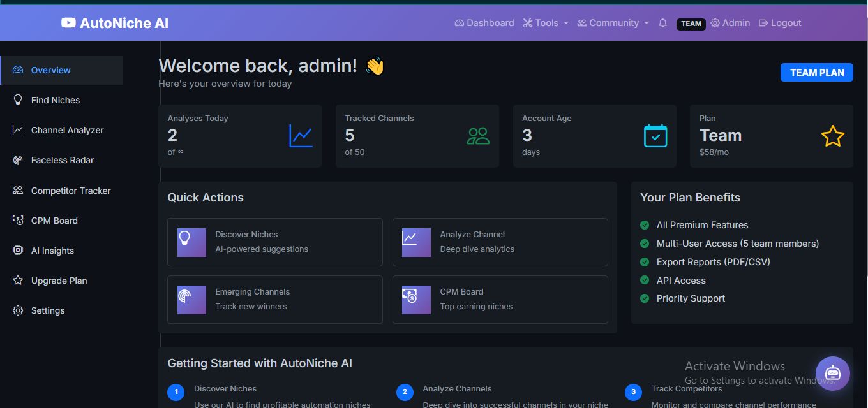The width and height of the screenshot is (868, 408).
Task: Click the All Premium Features green checkmark
Action: 645,225
